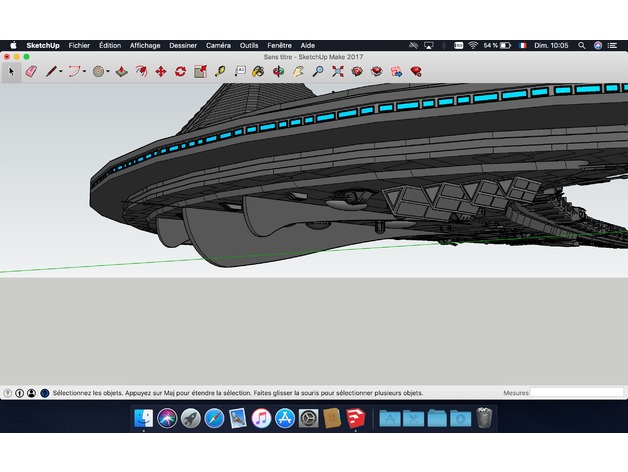Open the Affichage menu
The width and height of the screenshot is (628, 472).
click(x=145, y=45)
